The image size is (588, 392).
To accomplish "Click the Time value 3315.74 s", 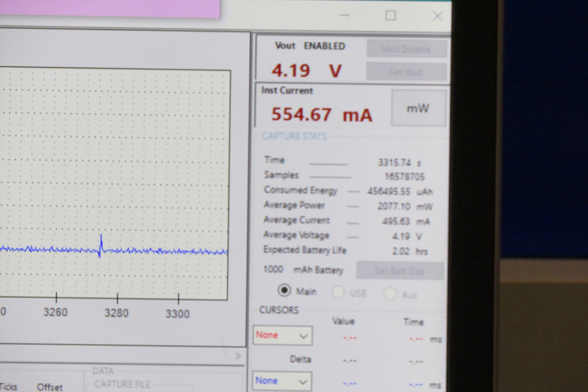I will pyautogui.click(x=399, y=163).
